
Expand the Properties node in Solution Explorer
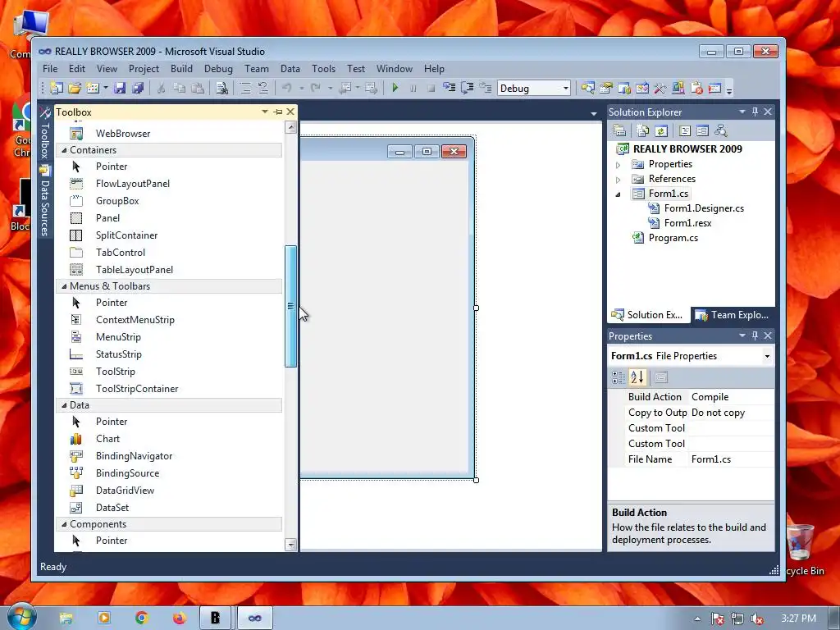[x=619, y=164]
